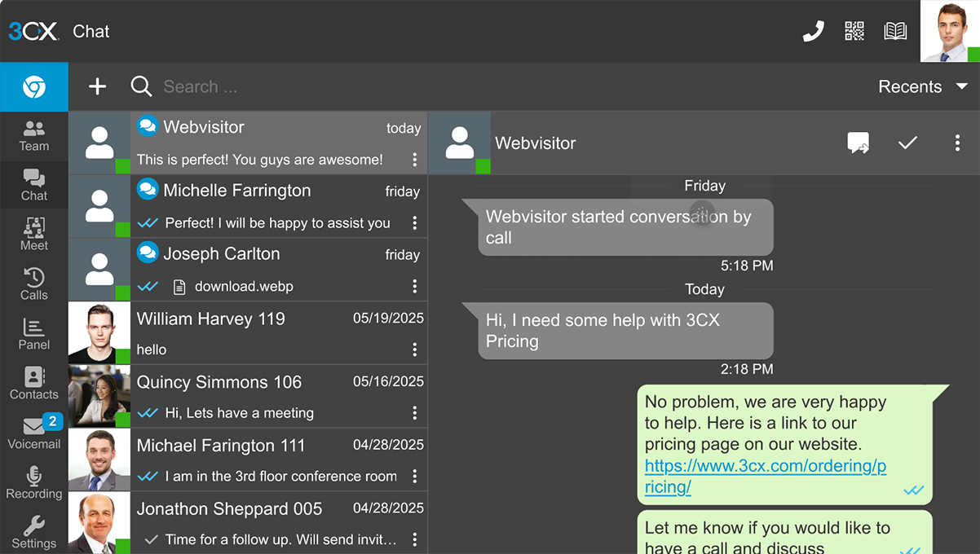Click the live chat badge beside Michelle Farrington
The image size is (980, 554).
148,189
